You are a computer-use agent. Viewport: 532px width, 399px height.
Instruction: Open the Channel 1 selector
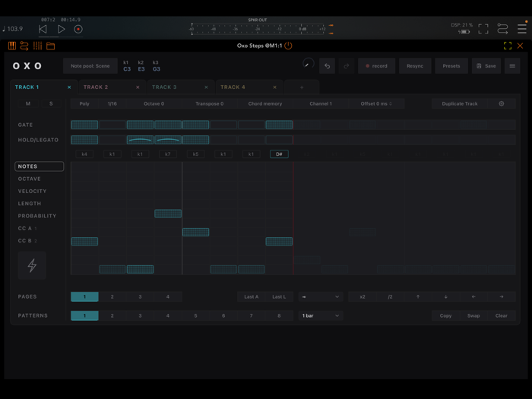pyautogui.click(x=321, y=103)
